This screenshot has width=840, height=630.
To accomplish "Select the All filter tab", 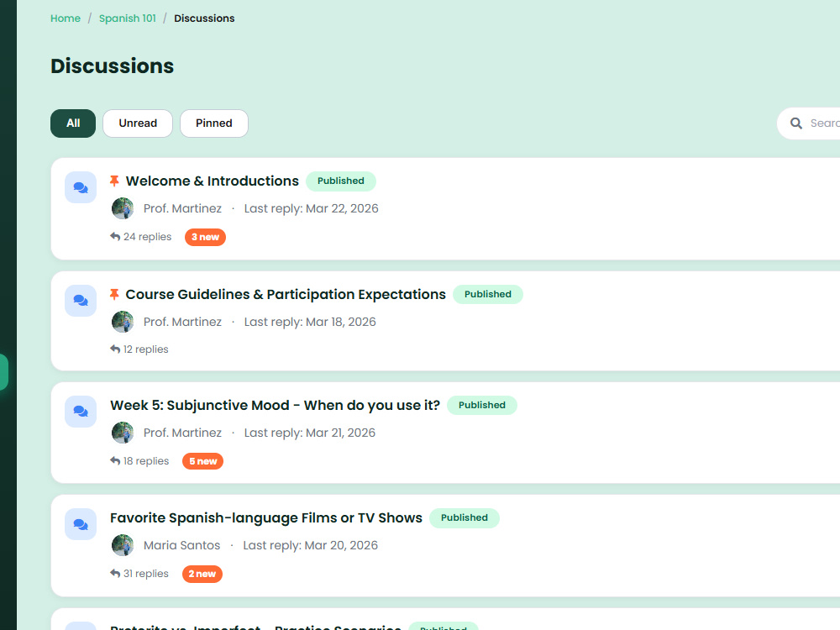I will pyautogui.click(x=73, y=123).
